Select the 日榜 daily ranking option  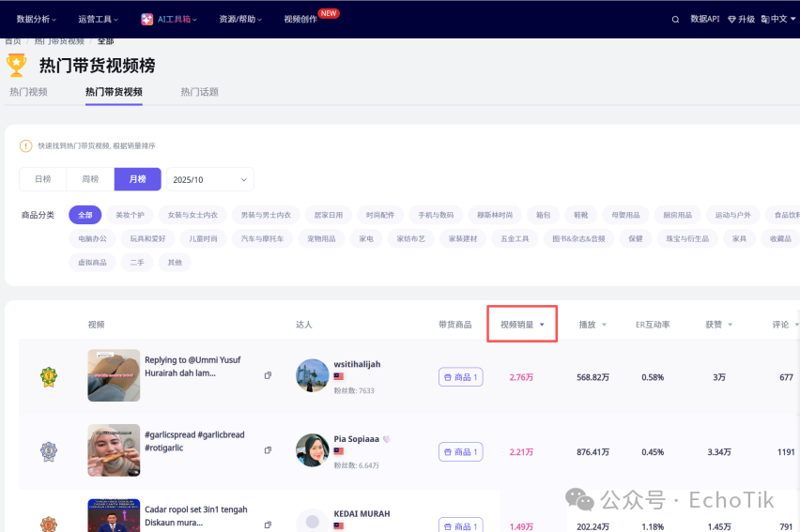tap(43, 179)
